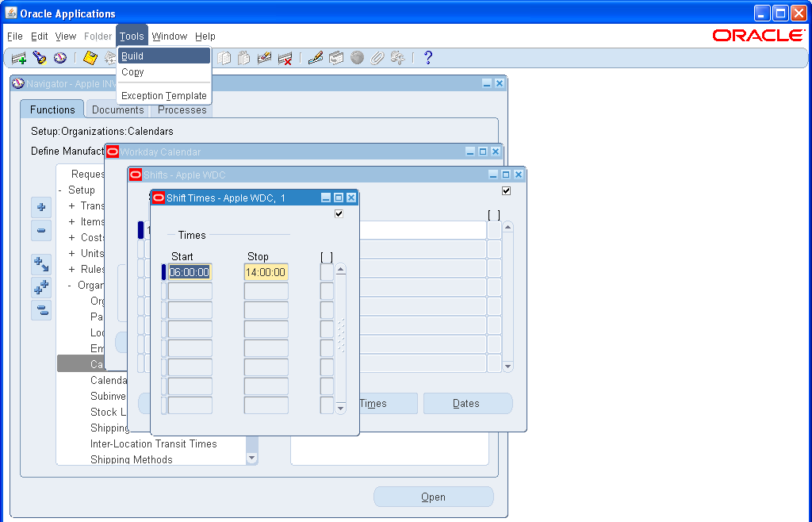Click the Help question mark icon
812x522 pixels.
[x=428, y=57]
